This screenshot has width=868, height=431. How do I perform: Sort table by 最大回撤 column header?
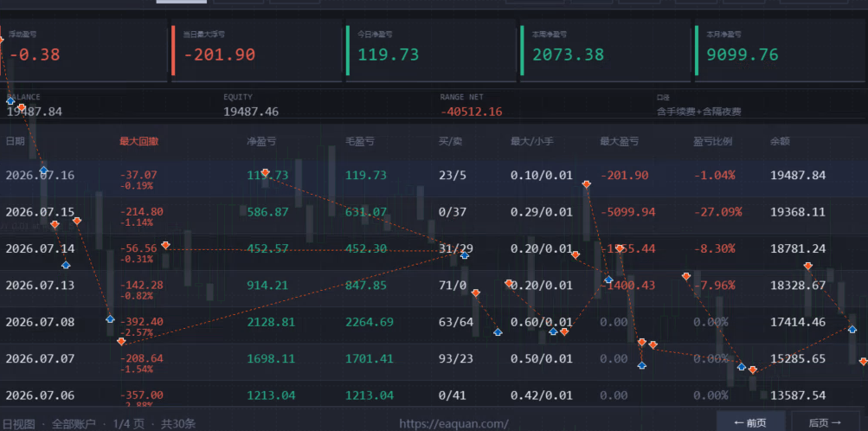coord(139,141)
